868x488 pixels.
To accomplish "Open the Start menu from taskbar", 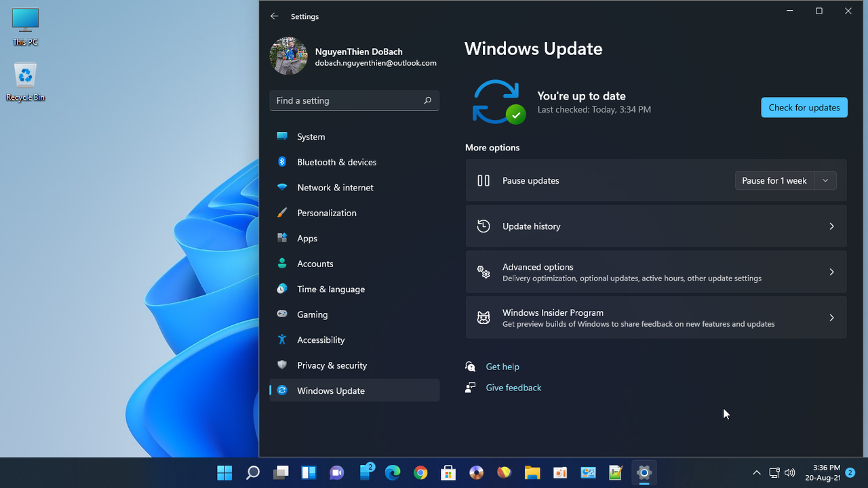I will click(224, 472).
